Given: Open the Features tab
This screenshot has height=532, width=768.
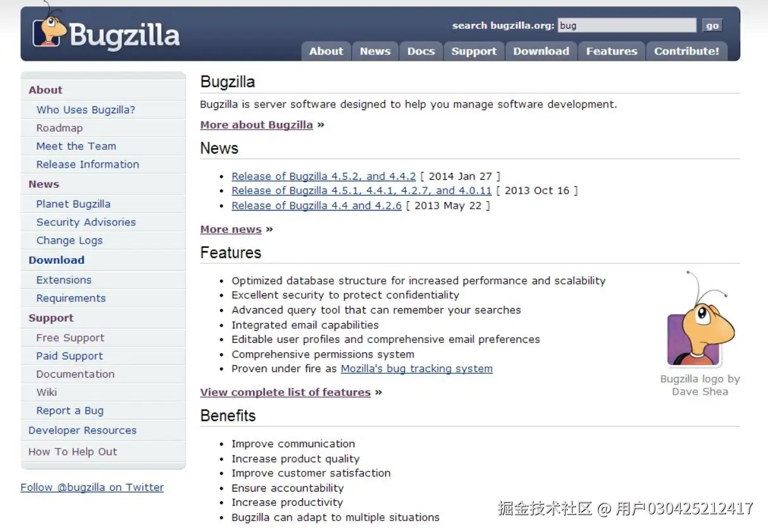Looking at the screenshot, I should pos(612,51).
